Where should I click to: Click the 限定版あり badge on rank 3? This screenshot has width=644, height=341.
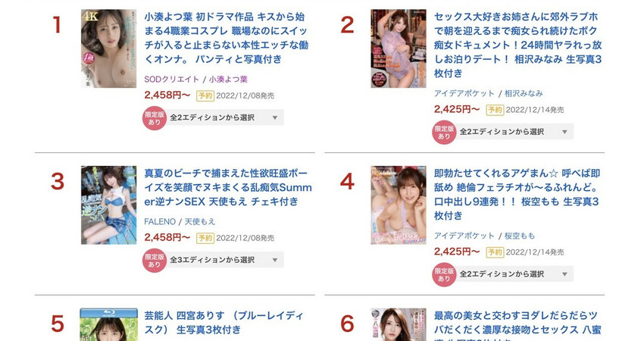click(x=154, y=261)
